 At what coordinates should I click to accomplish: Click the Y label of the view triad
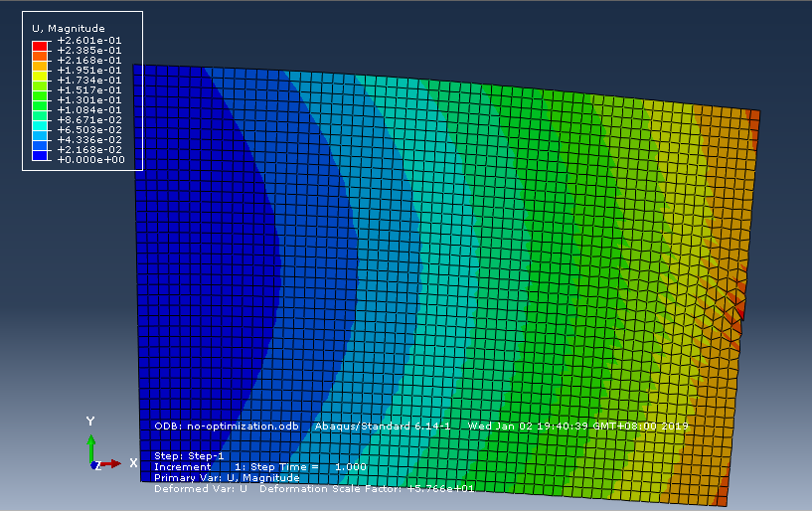pos(90,422)
